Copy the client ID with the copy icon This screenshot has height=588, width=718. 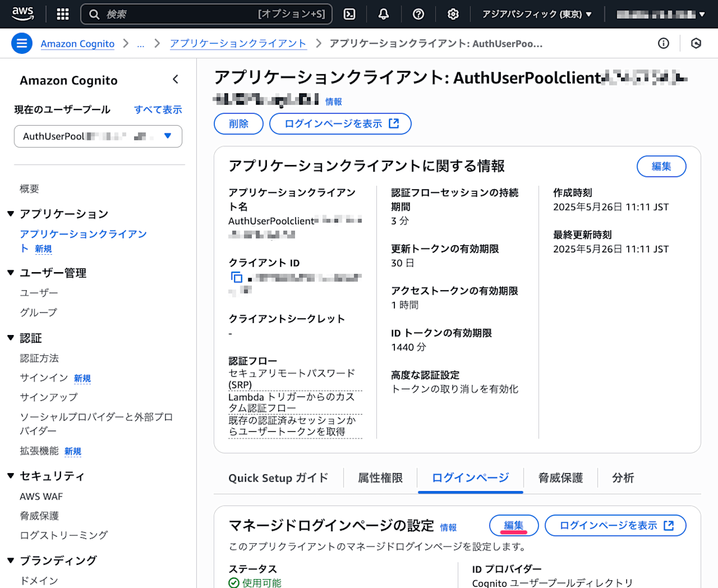click(237, 277)
